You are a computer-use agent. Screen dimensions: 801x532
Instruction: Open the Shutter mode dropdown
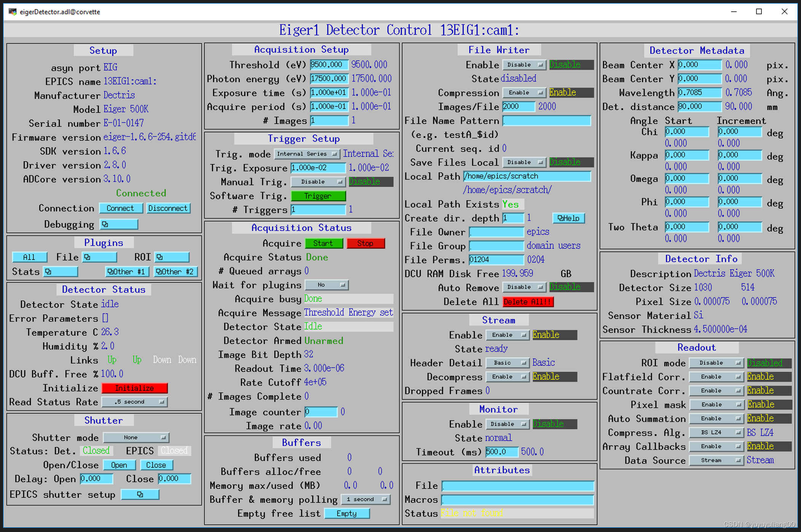[136, 437]
